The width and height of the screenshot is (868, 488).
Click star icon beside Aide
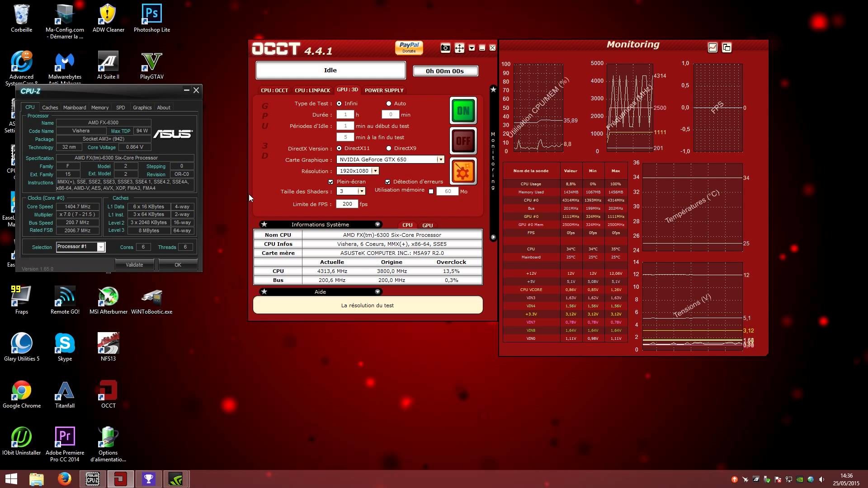click(264, 292)
